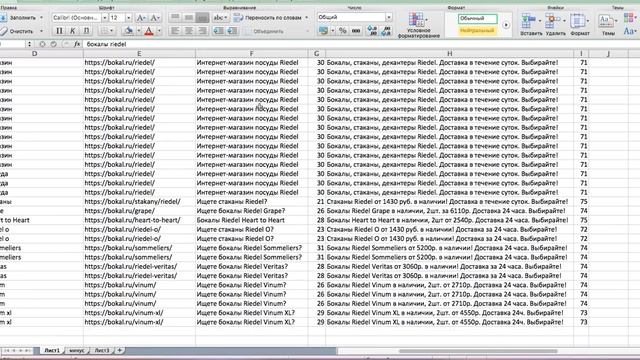The image size is (640, 360).
Task: Select the Обычный cell style
Action: click(478, 18)
